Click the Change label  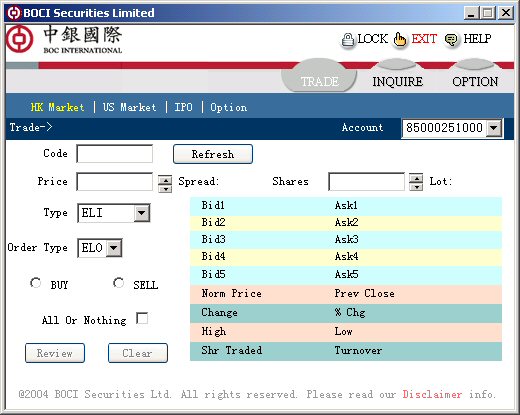pyautogui.click(x=219, y=312)
